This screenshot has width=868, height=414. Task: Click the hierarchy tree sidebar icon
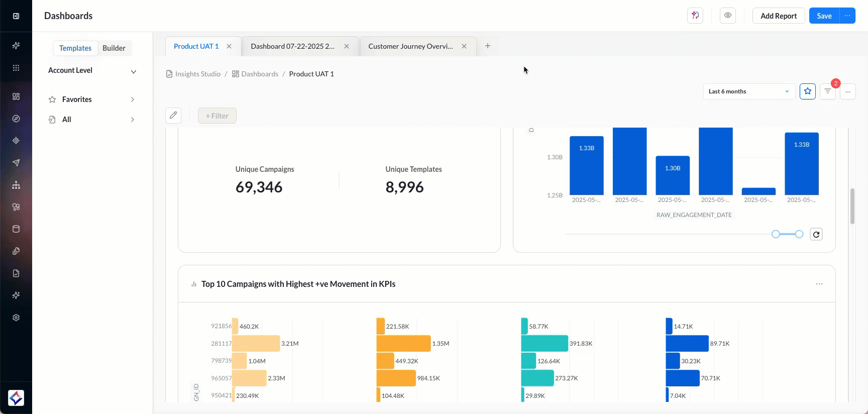click(x=16, y=185)
